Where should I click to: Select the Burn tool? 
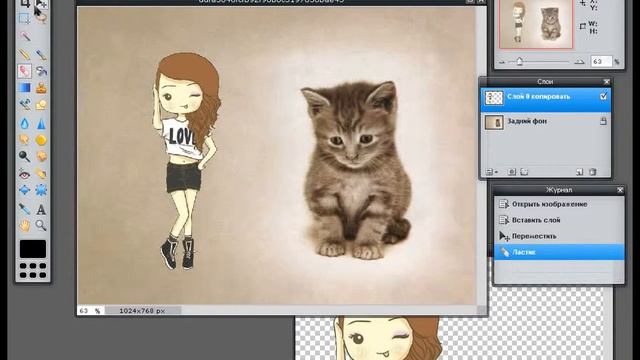point(41,156)
